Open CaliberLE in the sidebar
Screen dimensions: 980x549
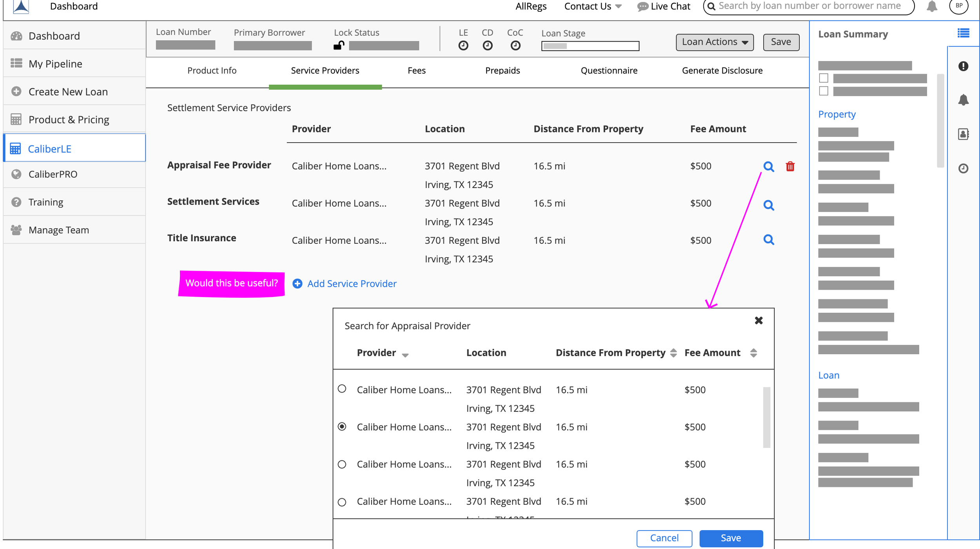74,148
